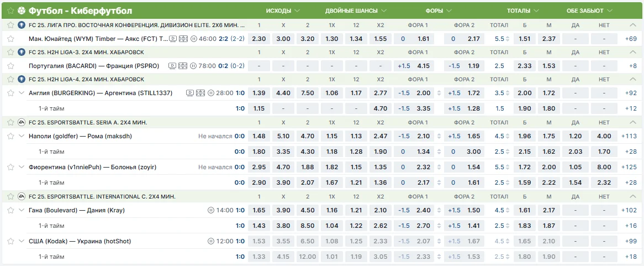This screenshot has width=644, height=266.
Task: Star the Esportsbattle International C. league
Action: click(10, 196)
